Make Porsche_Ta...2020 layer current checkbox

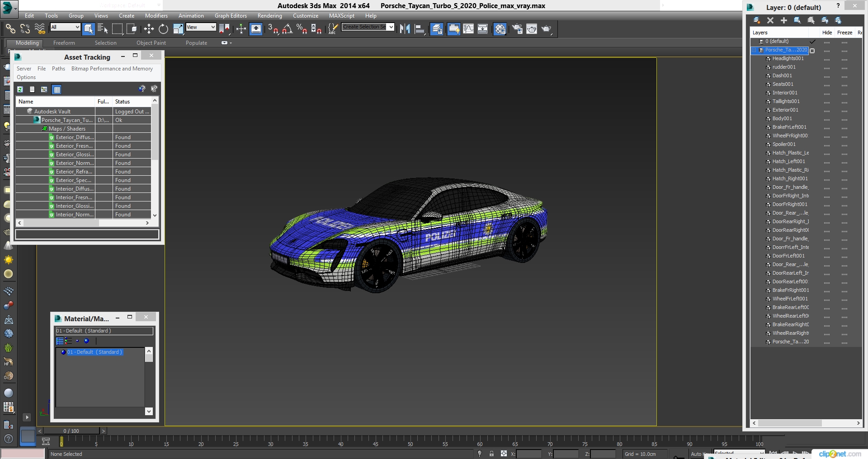pyautogui.click(x=812, y=51)
